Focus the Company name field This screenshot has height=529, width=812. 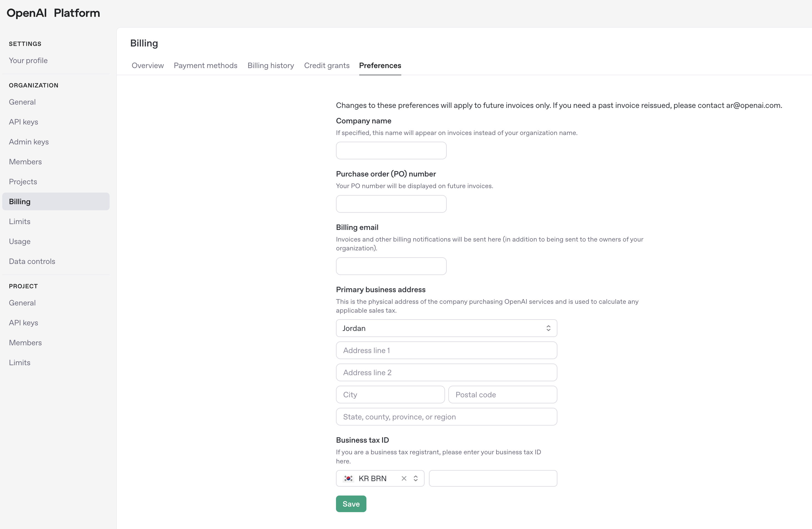coord(391,151)
